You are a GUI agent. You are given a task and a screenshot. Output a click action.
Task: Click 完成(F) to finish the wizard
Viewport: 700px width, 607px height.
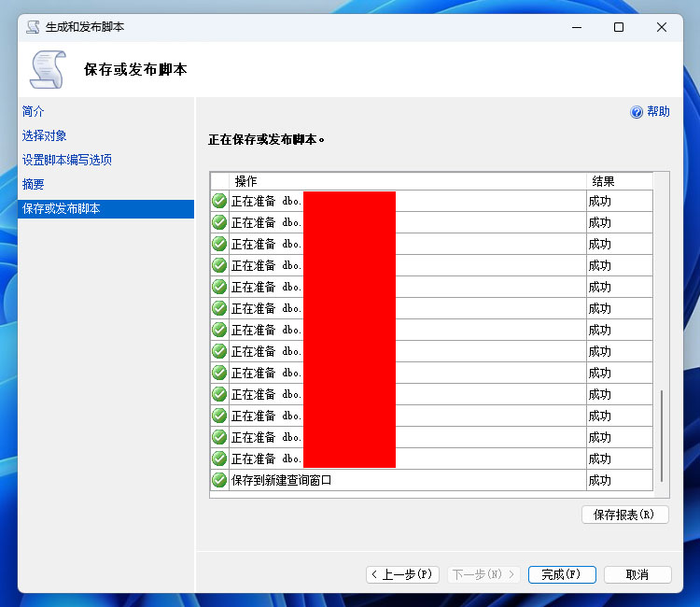(x=562, y=574)
